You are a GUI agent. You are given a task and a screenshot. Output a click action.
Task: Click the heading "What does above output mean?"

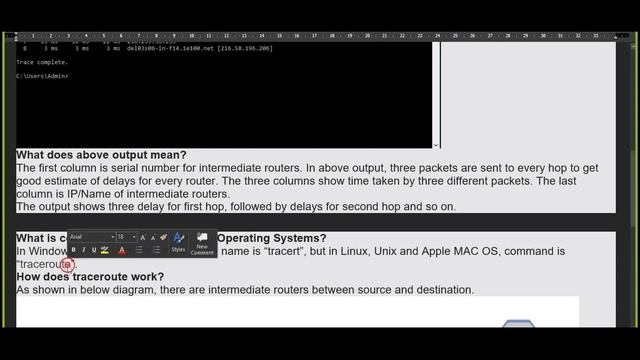tap(101, 155)
